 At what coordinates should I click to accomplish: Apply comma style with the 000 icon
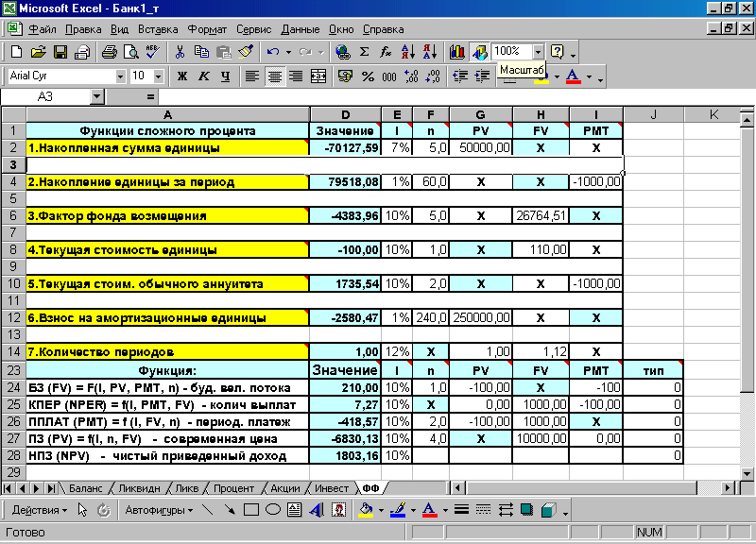[389, 76]
